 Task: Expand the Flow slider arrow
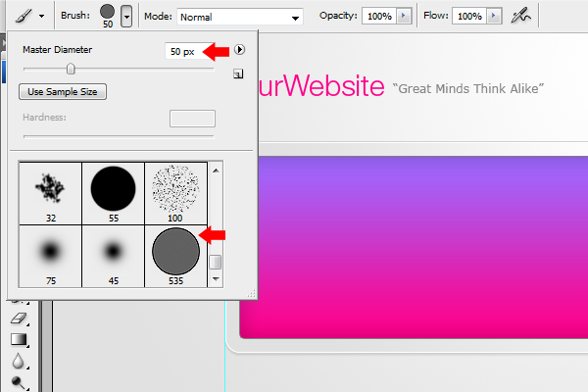tap(494, 16)
